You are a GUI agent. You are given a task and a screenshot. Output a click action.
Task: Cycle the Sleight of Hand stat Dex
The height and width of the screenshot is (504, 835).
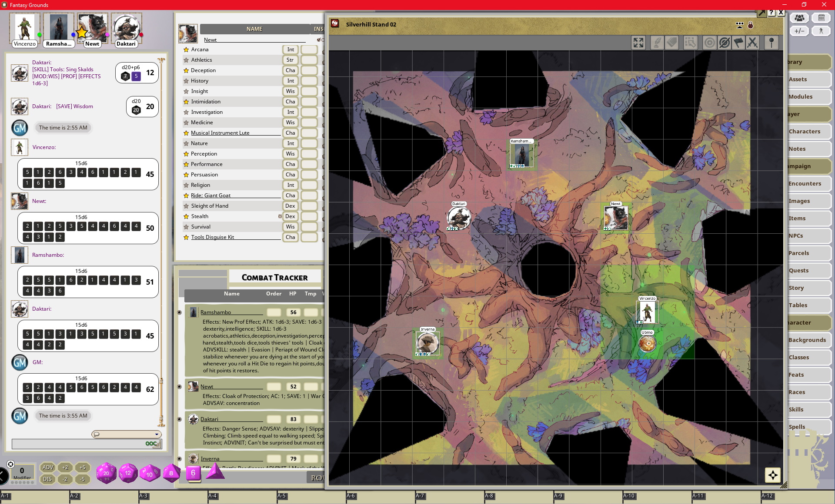290,206
